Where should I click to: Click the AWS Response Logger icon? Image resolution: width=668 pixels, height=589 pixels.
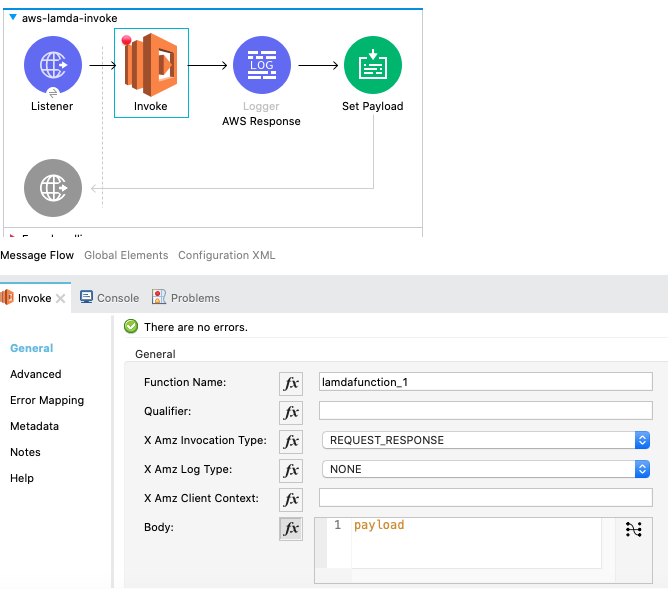261,65
